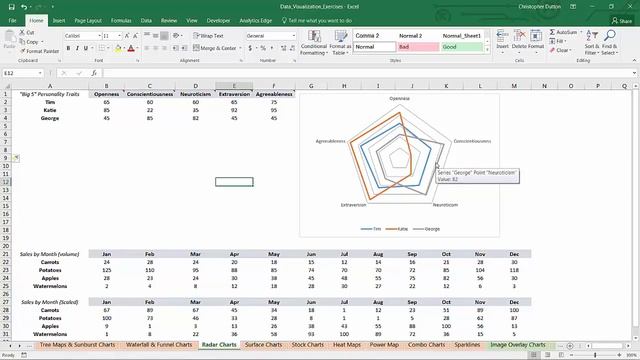
Task: Open the File menu
Action: (13, 20)
